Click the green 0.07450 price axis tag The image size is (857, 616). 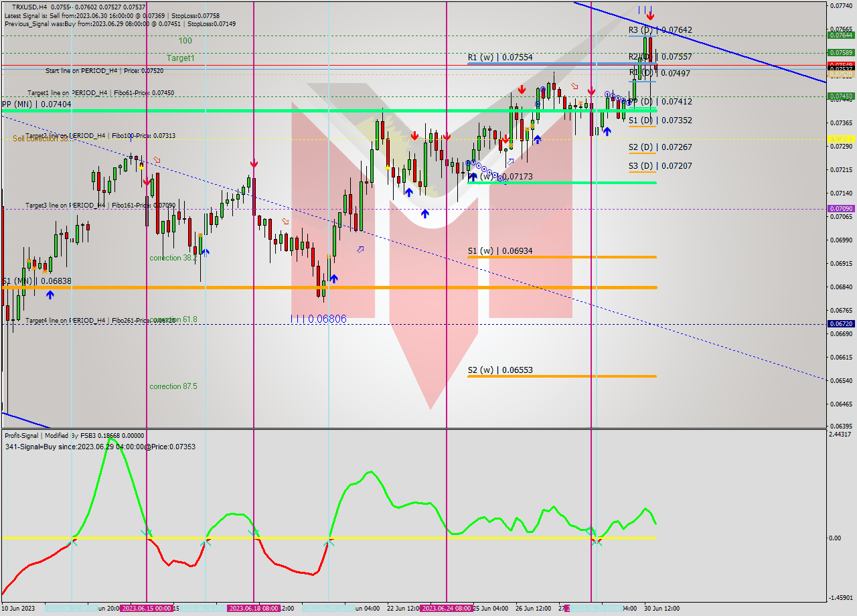(842, 96)
